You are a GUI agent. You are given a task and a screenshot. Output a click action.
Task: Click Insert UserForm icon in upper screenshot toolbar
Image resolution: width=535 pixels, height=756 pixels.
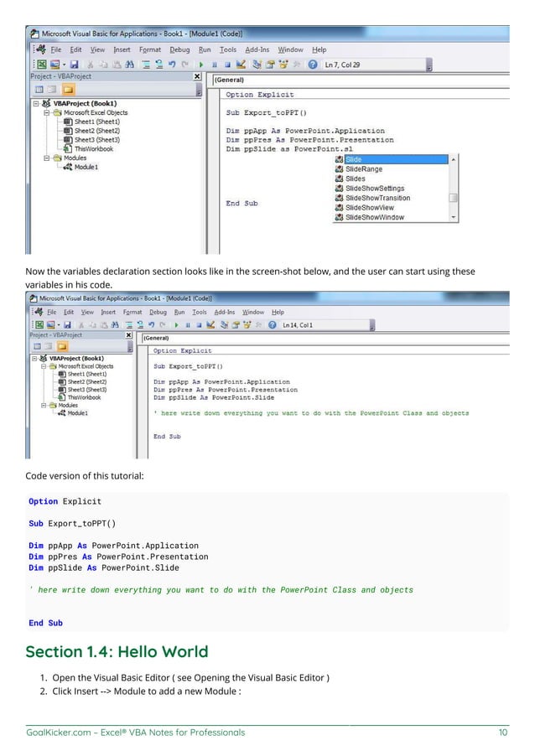[55, 65]
